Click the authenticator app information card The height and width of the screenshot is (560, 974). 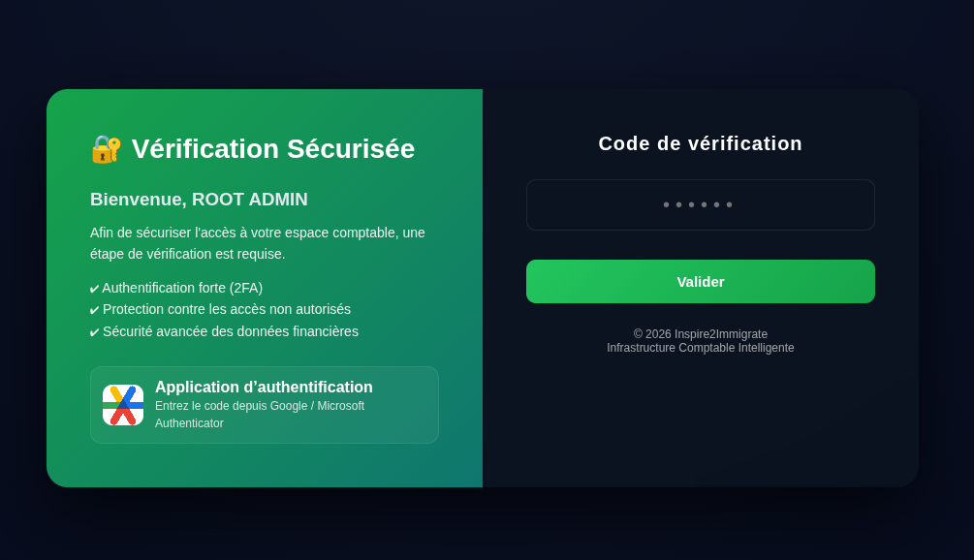264,405
